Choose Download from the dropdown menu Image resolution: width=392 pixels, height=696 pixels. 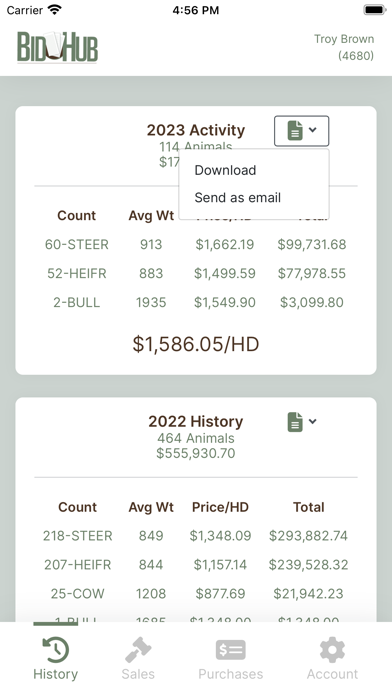pos(225,170)
